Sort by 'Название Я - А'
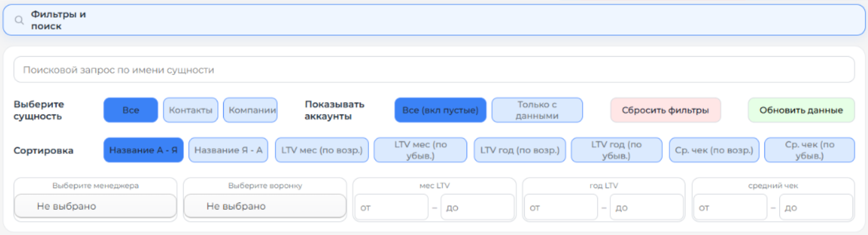This screenshot has width=868, height=235. [x=229, y=151]
